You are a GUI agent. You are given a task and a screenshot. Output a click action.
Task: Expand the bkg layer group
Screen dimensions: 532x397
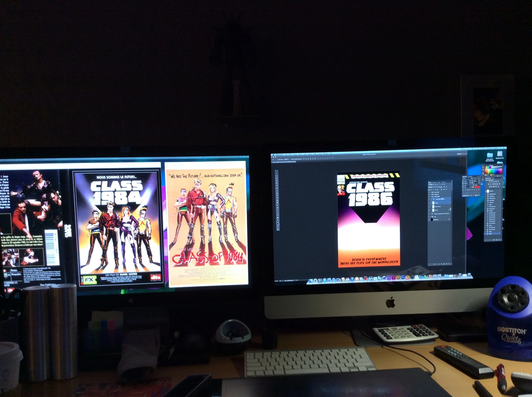431,217
